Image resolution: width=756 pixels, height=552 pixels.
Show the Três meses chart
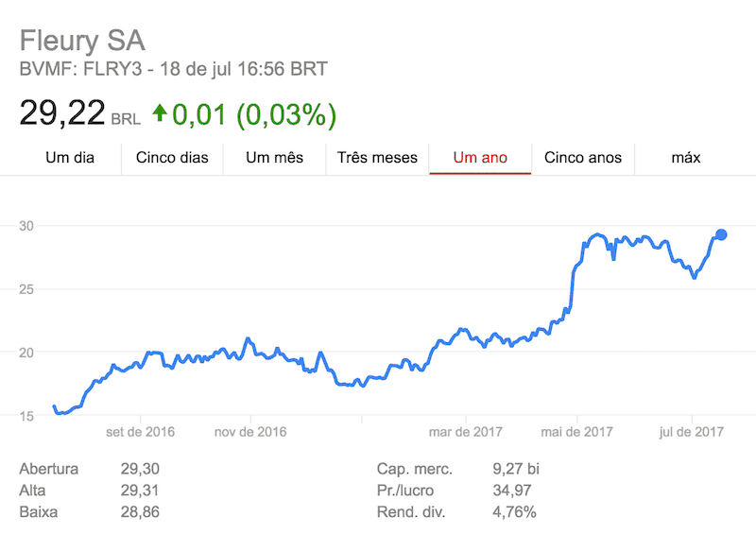(x=377, y=158)
